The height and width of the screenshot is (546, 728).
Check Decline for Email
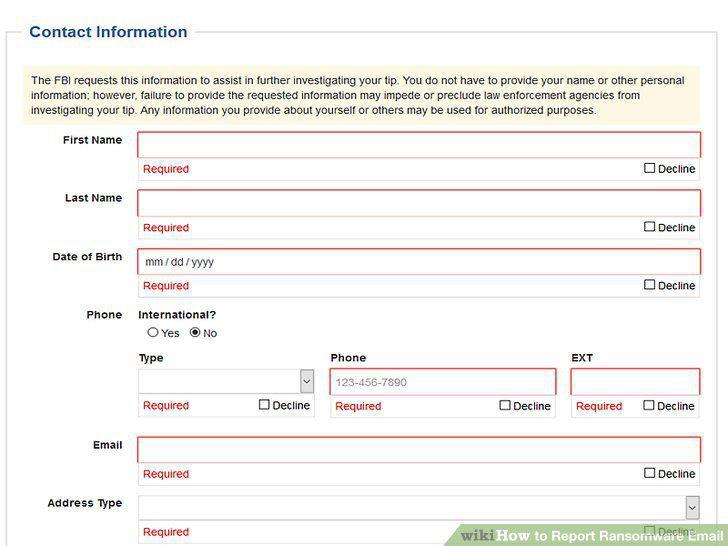[649, 473]
